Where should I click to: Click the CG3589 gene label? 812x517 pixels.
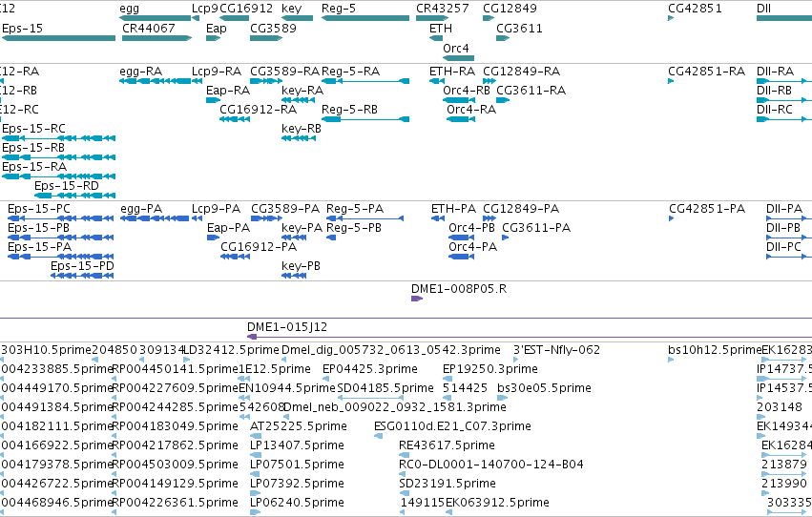tap(274, 28)
